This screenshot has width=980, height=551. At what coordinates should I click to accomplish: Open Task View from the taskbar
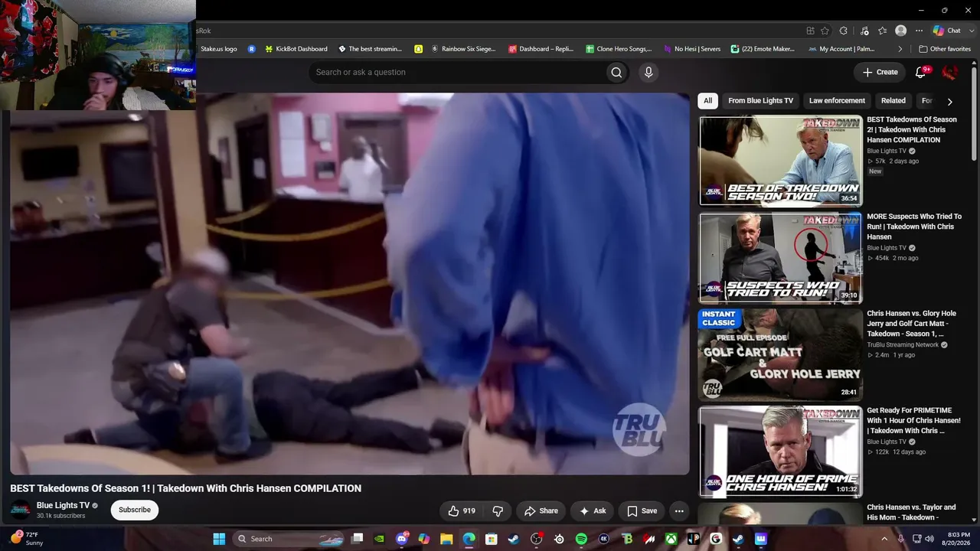(357, 539)
